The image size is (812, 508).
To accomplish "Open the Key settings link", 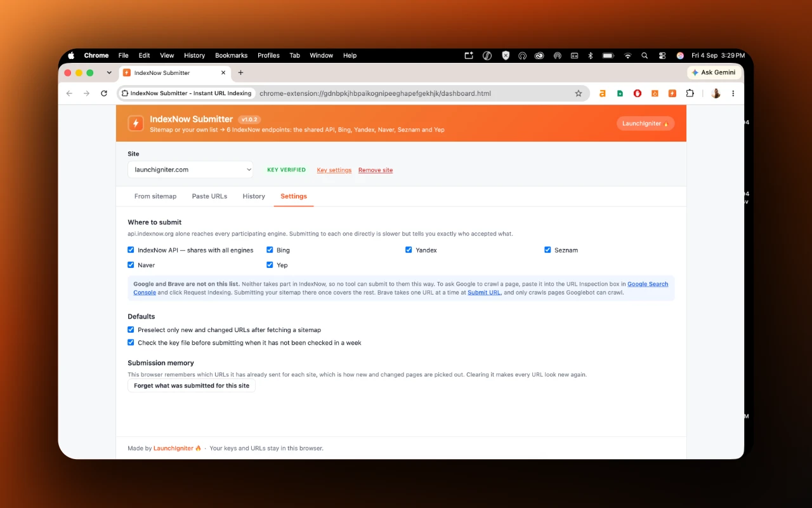I will coord(334,170).
